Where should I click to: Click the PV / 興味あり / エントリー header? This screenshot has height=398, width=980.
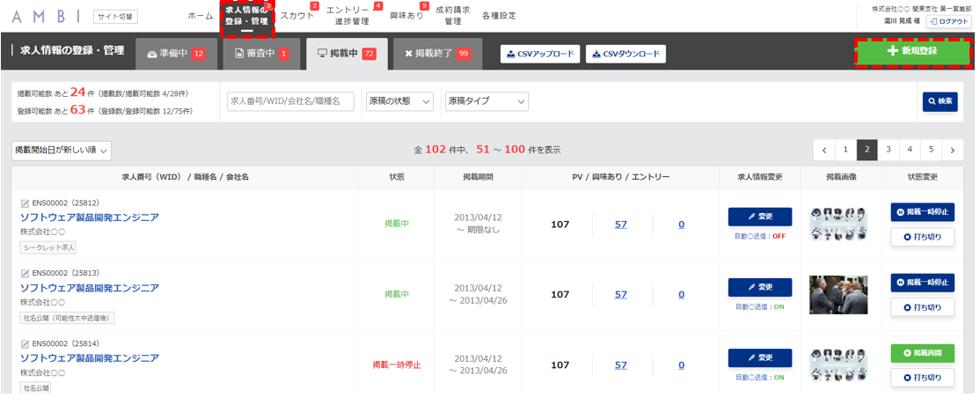click(620, 177)
